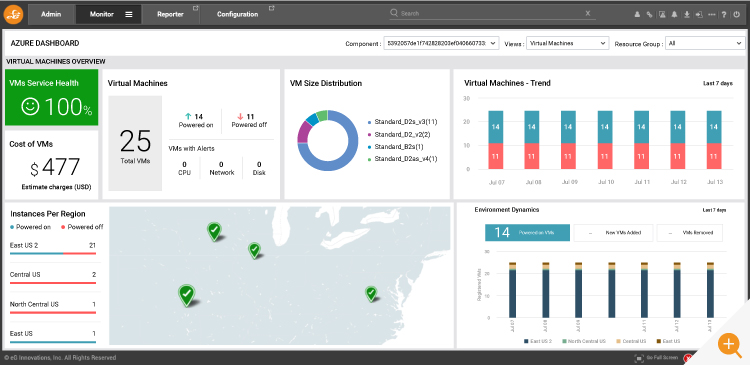Click the user profile icon in header

click(x=637, y=14)
